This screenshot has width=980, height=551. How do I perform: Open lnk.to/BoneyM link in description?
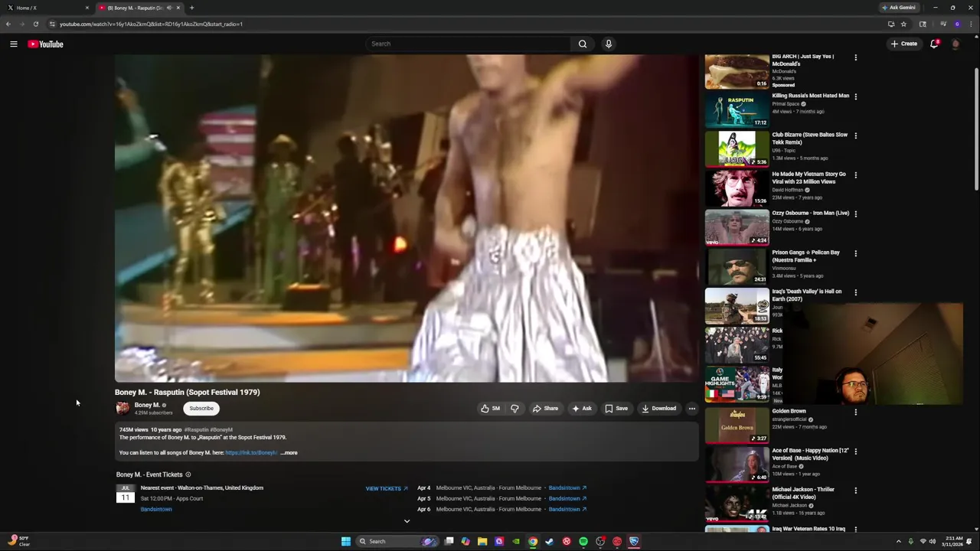251,453
